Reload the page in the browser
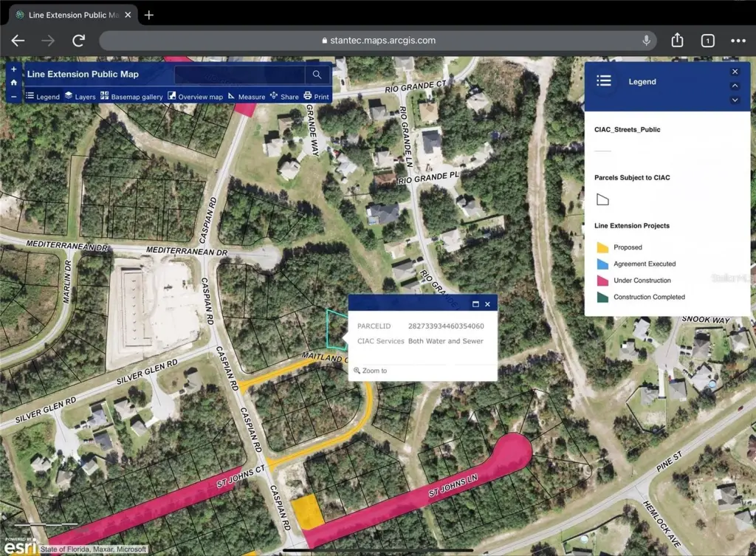Viewport: 756px width, 556px height. pyautogui.click(x=78, y=41)
